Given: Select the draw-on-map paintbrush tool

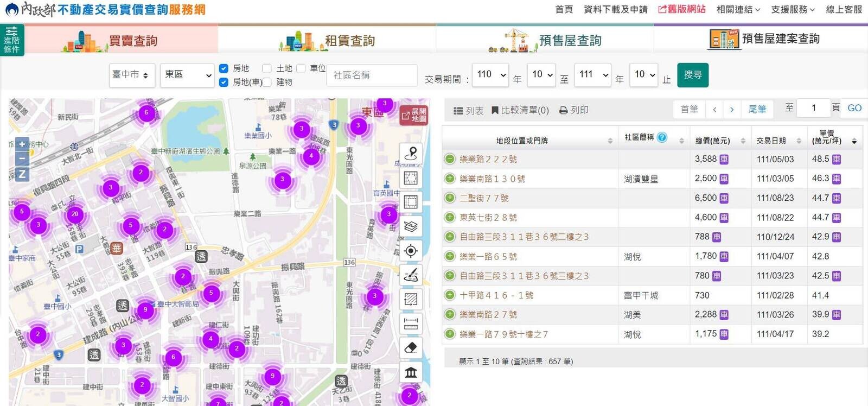Looking at the screenshot, I should [411, 275].
